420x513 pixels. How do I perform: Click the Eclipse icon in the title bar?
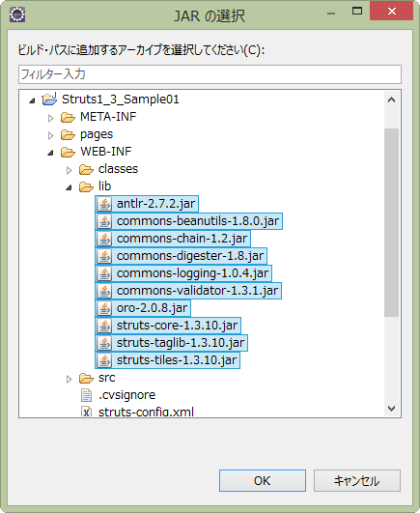pyautogui.click(x=17, y=14)
